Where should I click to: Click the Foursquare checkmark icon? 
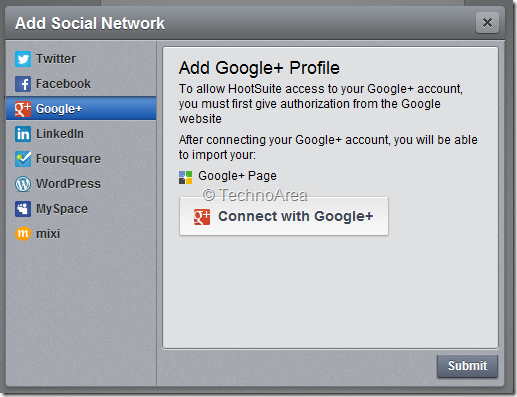(23, 159)
